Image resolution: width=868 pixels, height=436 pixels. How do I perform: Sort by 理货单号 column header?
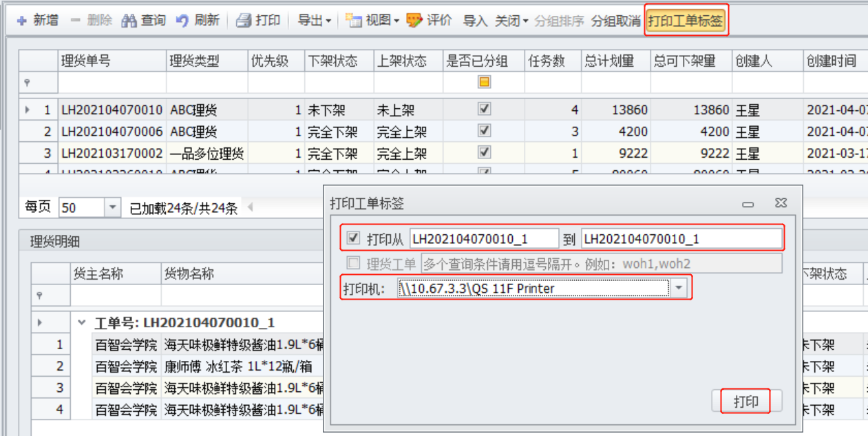112,61
